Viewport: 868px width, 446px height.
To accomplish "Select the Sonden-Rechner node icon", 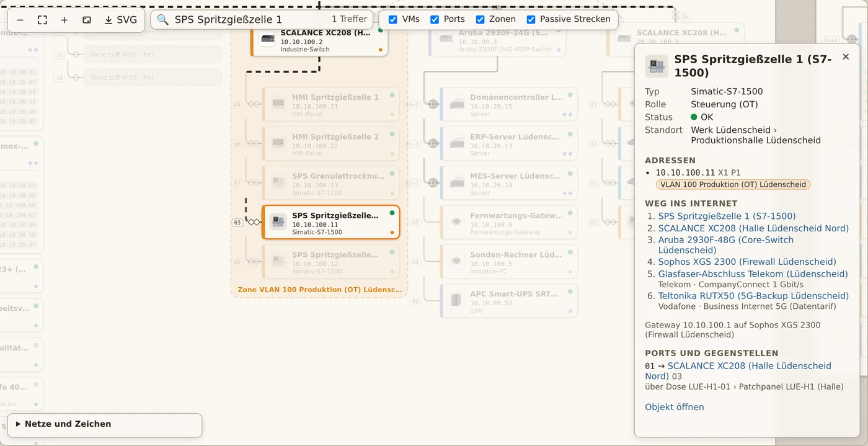I will (x=457, y=261).
